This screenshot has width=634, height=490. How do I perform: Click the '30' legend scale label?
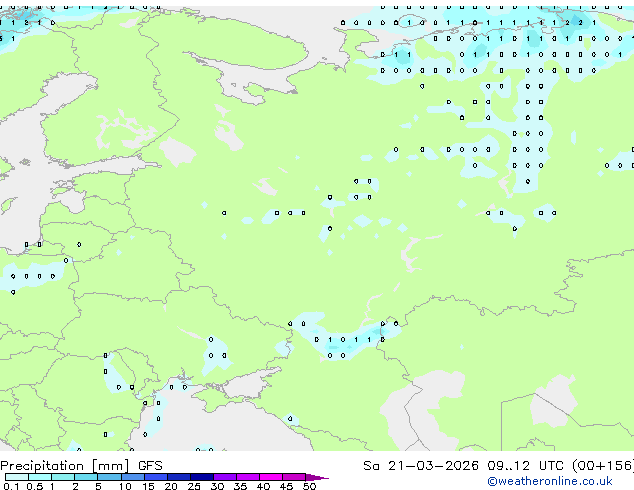click(x=217, y=486)
